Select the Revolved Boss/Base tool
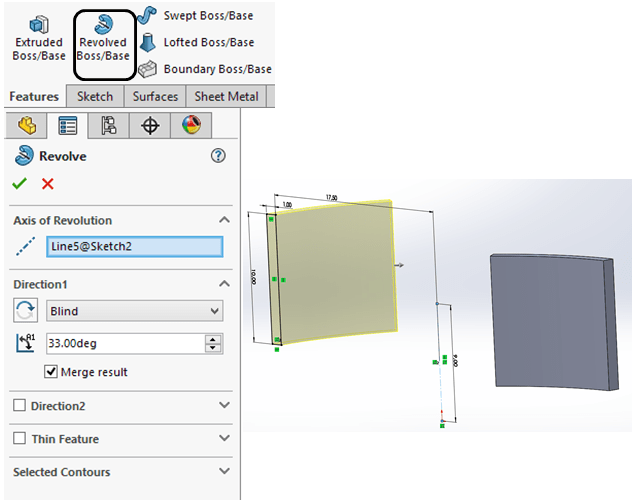 103,40
